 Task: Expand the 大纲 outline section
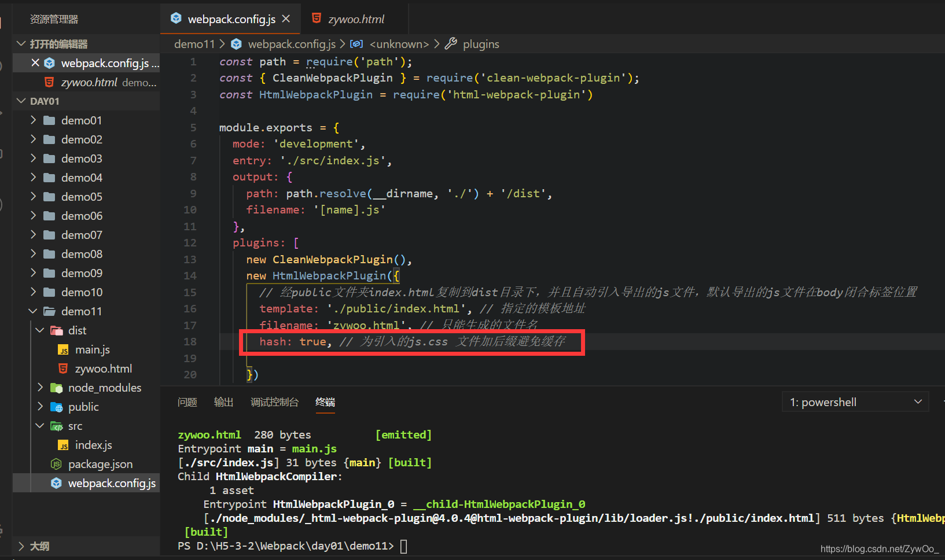click(21, 546)
